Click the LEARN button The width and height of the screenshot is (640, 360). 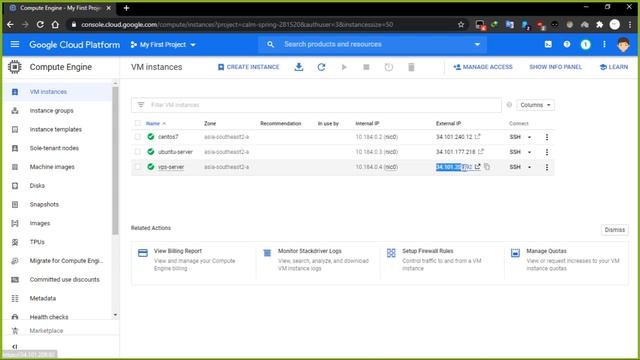(614, 67)
